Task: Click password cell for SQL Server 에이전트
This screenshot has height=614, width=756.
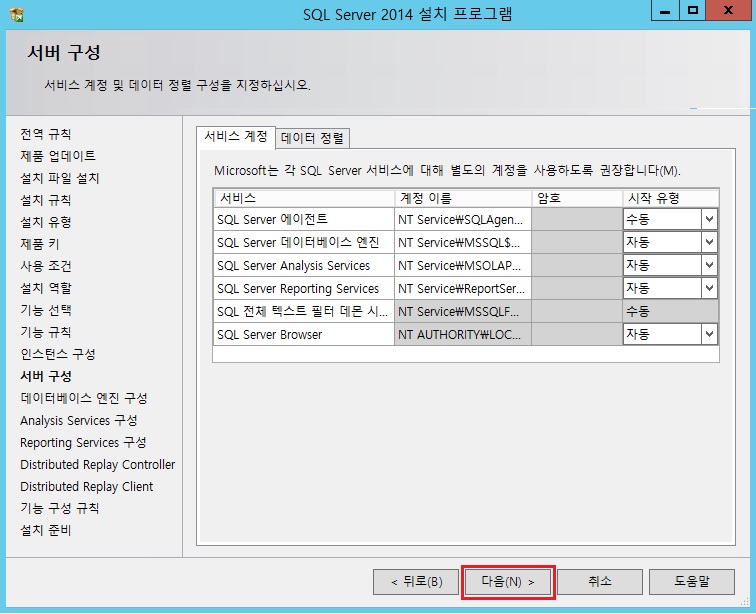Action: click(577, 219)
